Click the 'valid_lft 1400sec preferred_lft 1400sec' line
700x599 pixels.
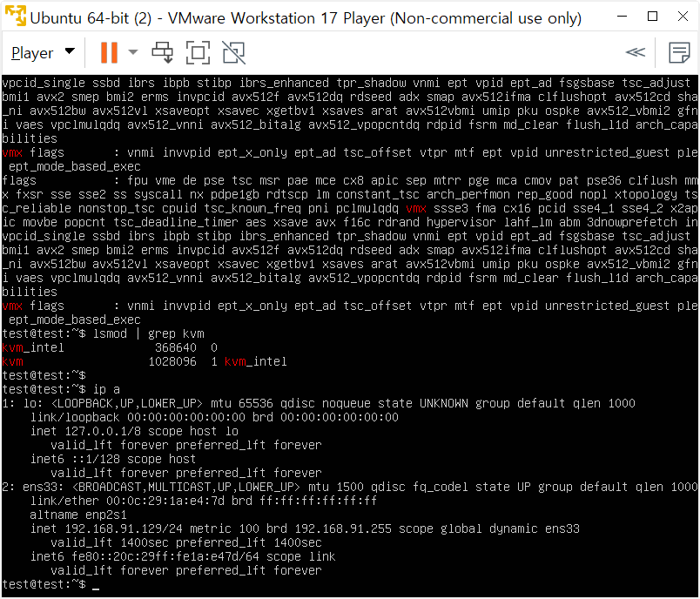pos(186,542)
